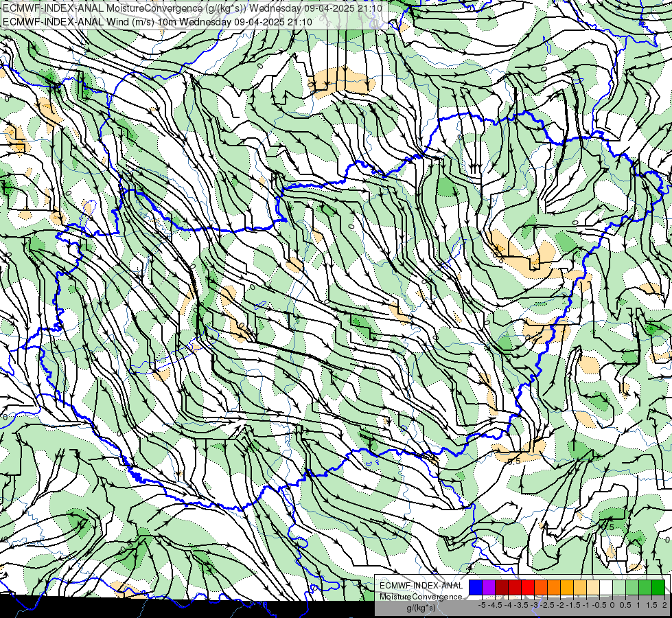Click the g/(kg*s) unit label in legend
This screenshot has width=672, height=618.
(x=421, y=608)
